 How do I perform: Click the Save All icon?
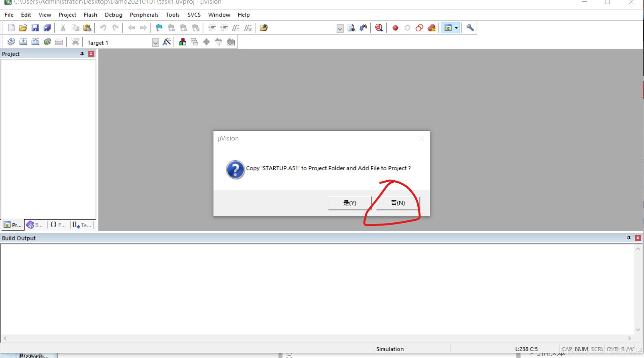tap(47, 28)
